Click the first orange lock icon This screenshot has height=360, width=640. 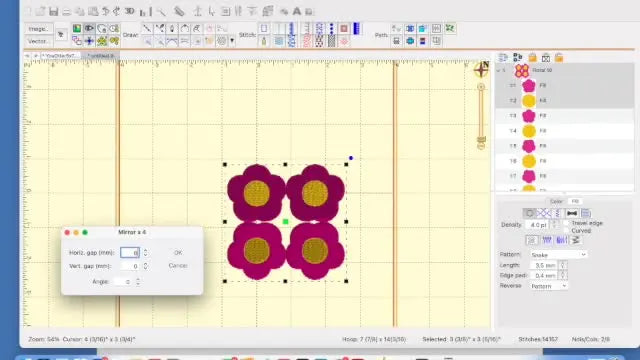(532, 58)
